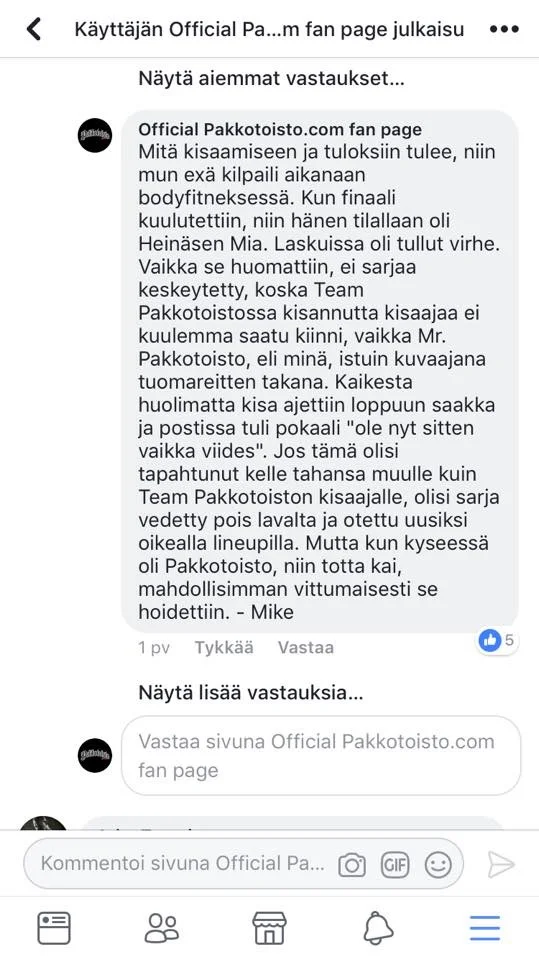Open the Official Pakkotoisto.com fan page commenter name
This screenshot has width=539, height=960.
pyautogui.click(x=280, y=130)
